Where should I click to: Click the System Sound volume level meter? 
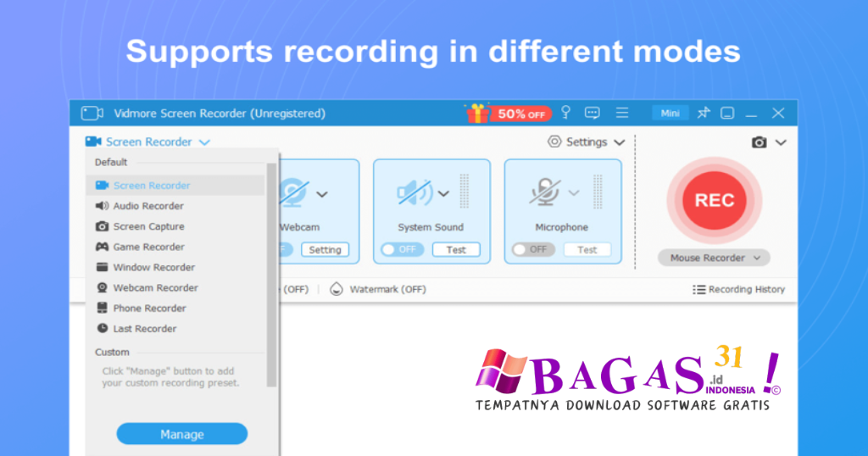(x=464, y=192)
